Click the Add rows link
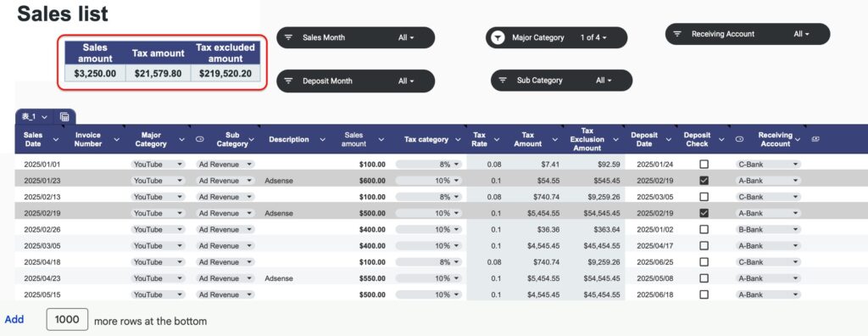Screen dimensions: 868x336 tap(14, 320)
